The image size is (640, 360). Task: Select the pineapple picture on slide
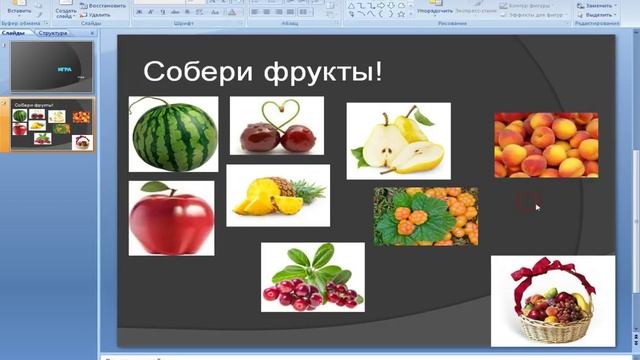pos(278,196)
